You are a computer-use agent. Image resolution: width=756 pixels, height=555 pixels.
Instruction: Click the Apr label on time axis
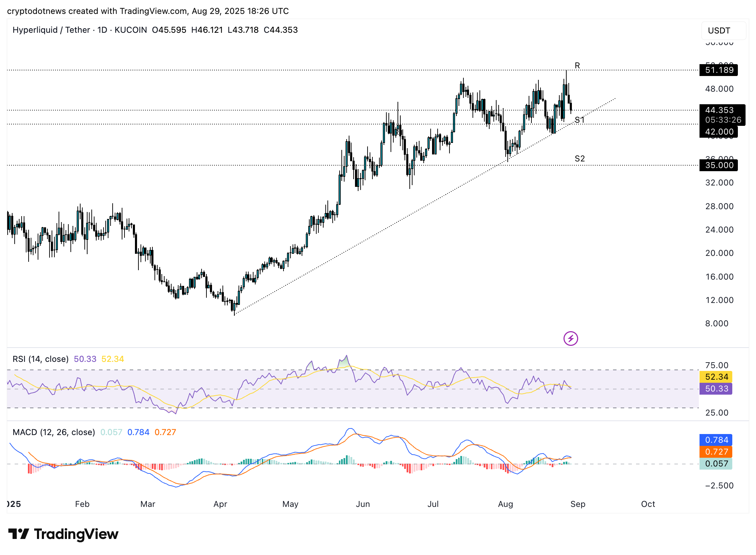tap(220, 504)
